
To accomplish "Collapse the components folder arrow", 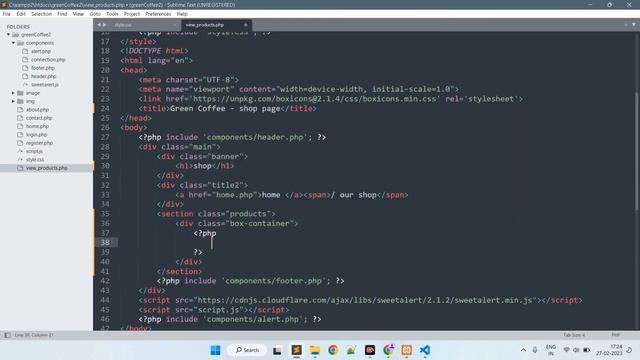I will coord(13,43).
